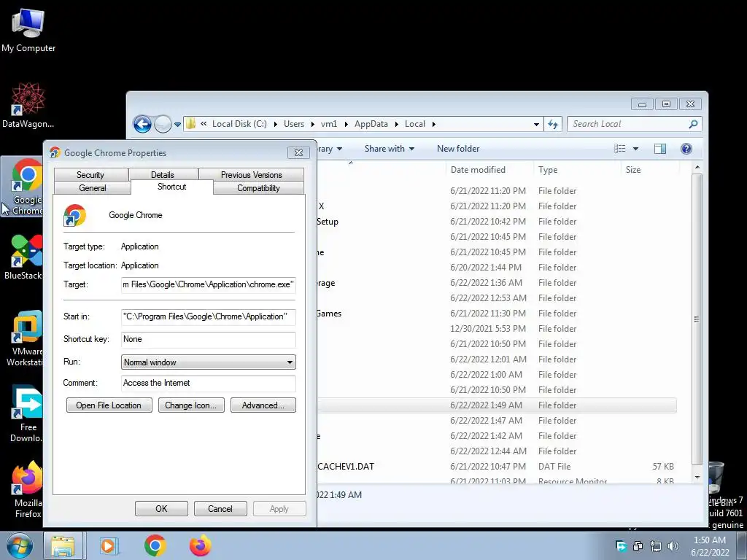Open volume control in system tray
The height and width of the screenshot is (560, 747).
673,545
